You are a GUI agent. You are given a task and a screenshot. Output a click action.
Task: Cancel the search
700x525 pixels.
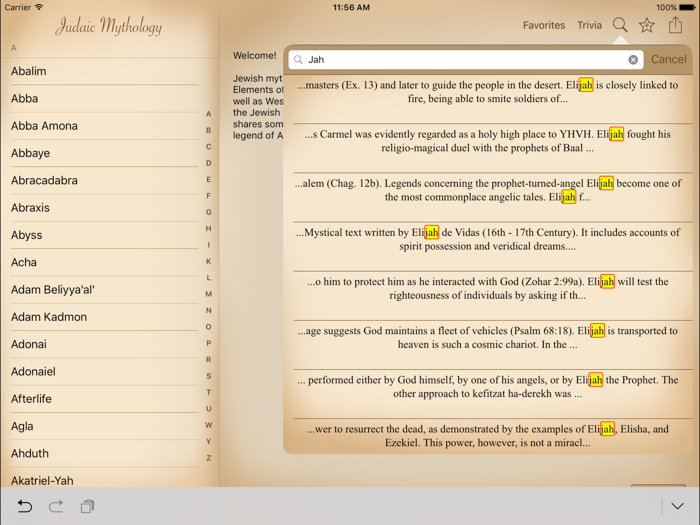[x=668, y=60]
